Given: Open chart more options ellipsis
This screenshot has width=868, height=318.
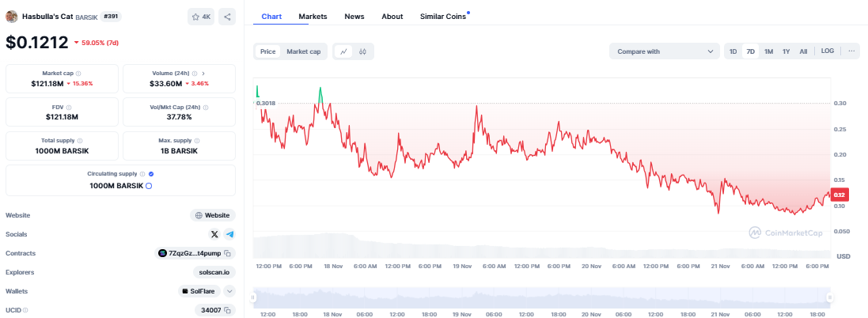Looking at the screenshot, I should point(851,51).
